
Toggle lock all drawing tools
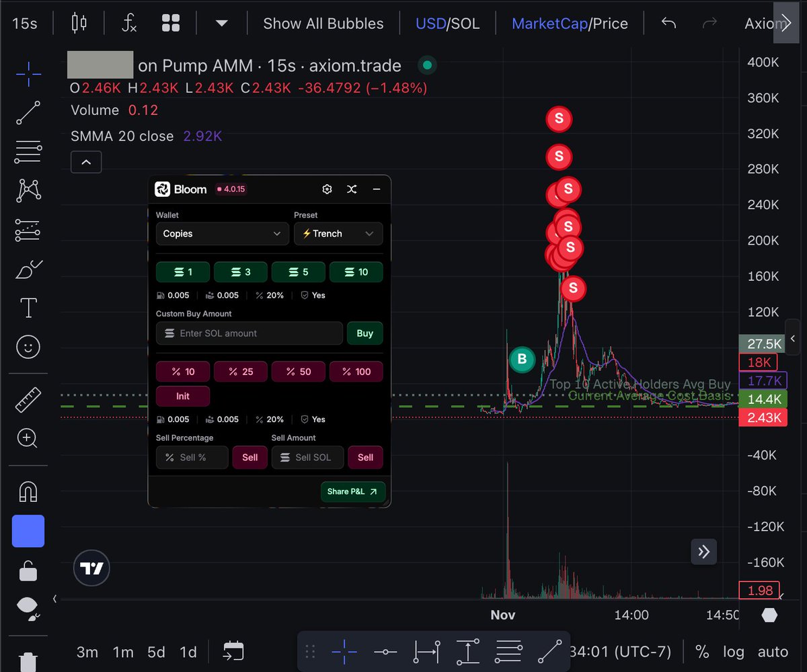(28, 571)
